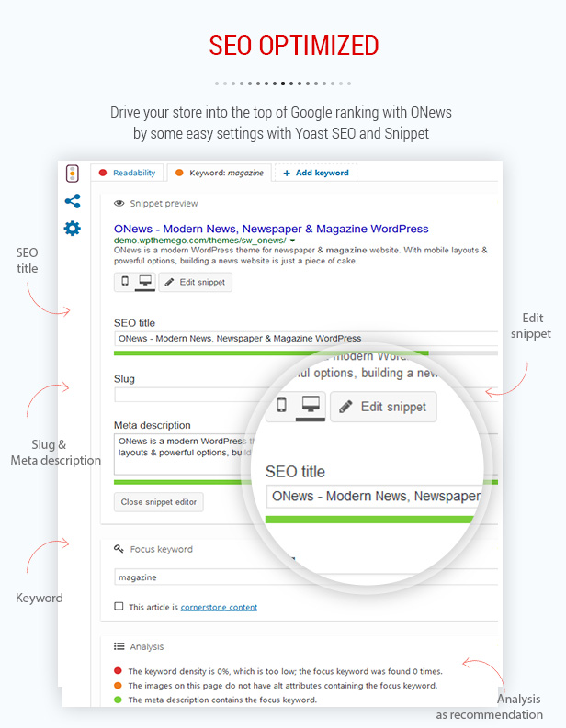Click the magnified mobile phone icon
The height and width of the screenshot is (728, 566).
tap(281, 405)
